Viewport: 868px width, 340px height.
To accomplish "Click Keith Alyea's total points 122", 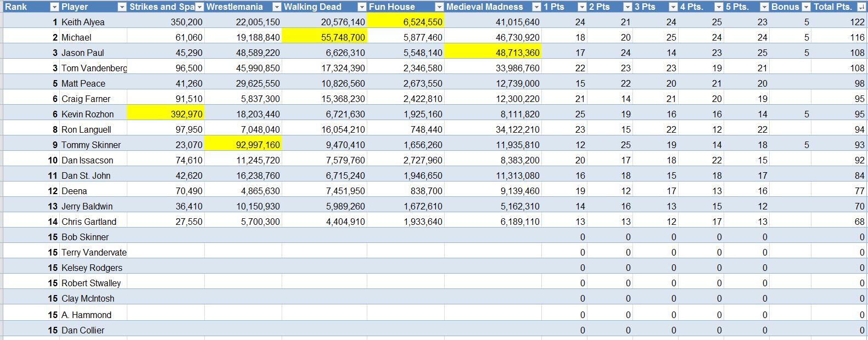I will [839, 22].
